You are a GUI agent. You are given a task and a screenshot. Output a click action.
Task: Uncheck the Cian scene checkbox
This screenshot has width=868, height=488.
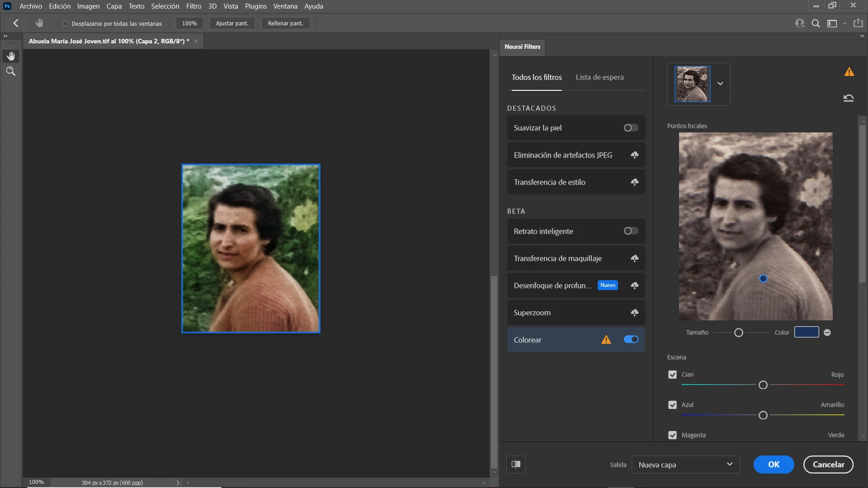coord(672,375)
